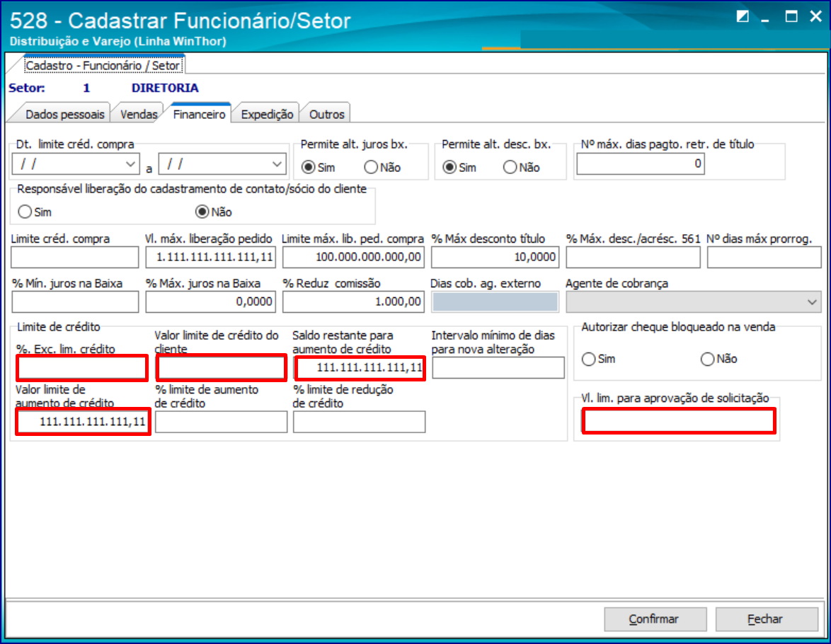Select Não for Permite alt. juros bx.
The image size is (831, 644).
point(371,168)
